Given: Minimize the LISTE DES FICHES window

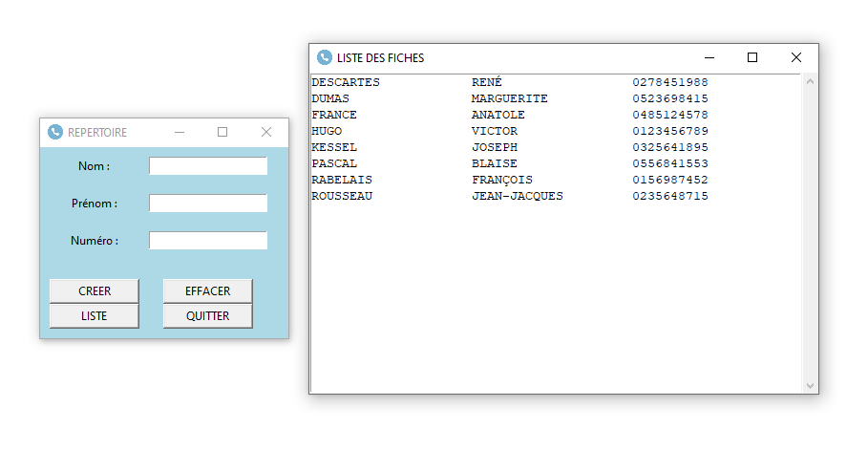Looking at the screenshot, I should pos(709,58).
